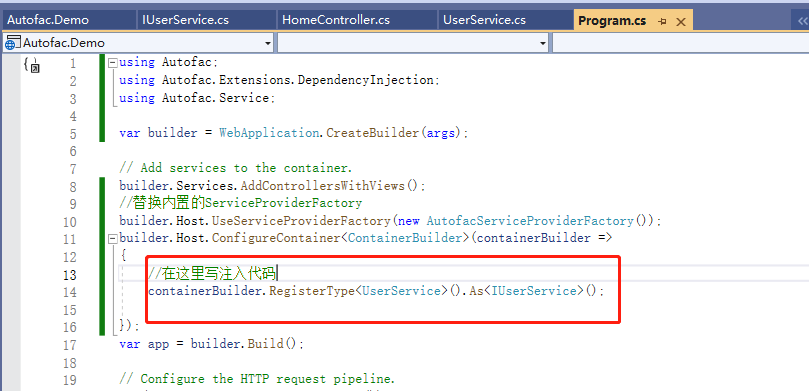Open the middle types dropdown arrow
809x391 pixels.
[543, 43]
